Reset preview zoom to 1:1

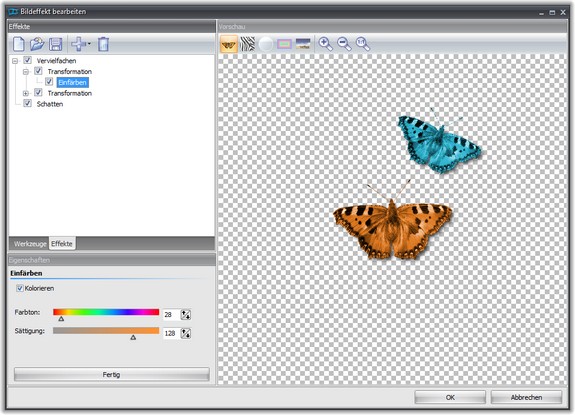pos(363,44)
